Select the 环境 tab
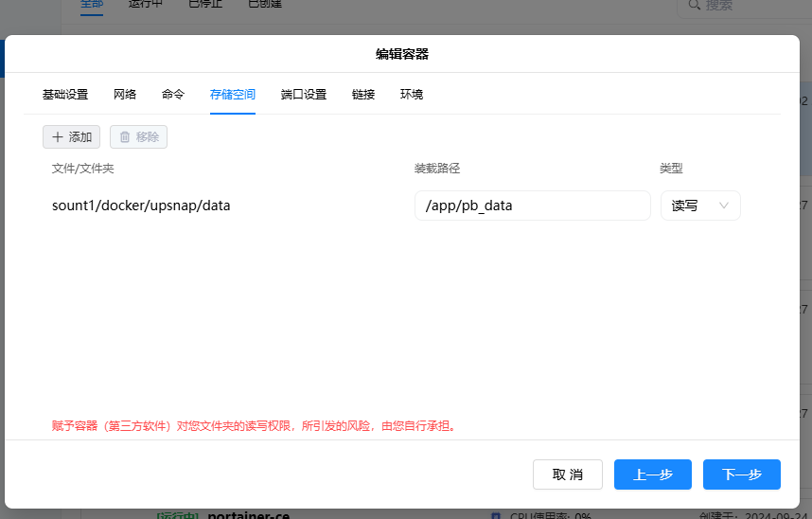This screenshot has width=812, height=519. [x=412, y=95]
